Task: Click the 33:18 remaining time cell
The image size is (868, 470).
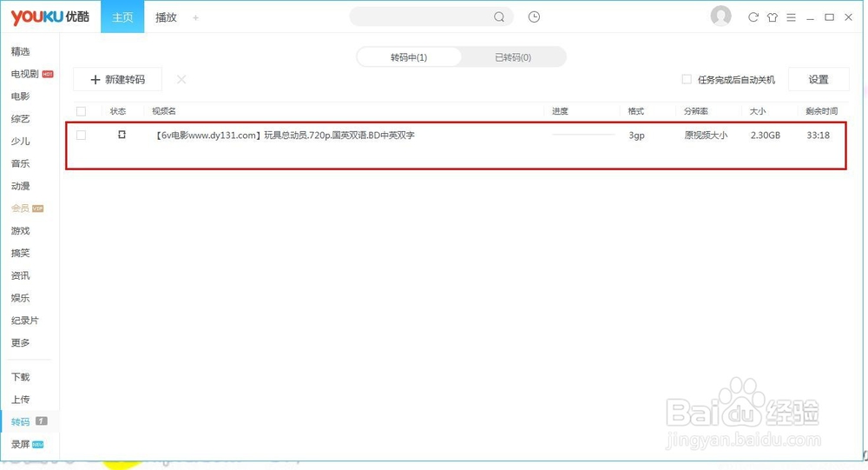Action: click(819, 136)
